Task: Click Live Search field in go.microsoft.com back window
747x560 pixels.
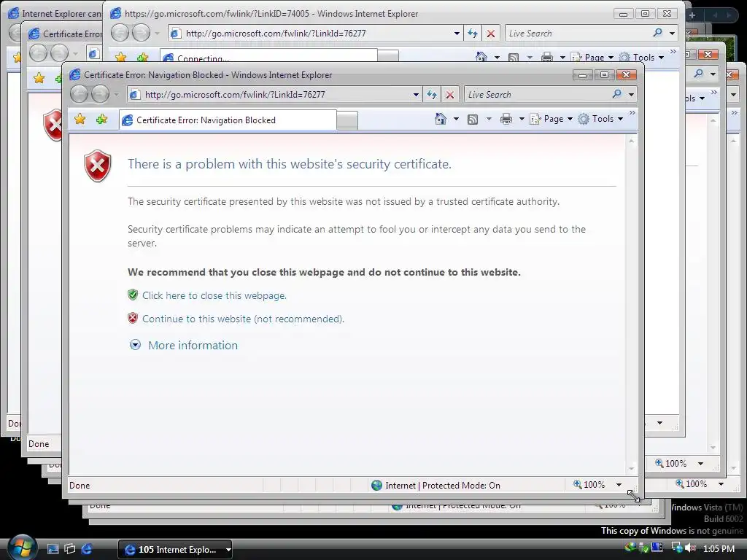Action: coord(578,34)
